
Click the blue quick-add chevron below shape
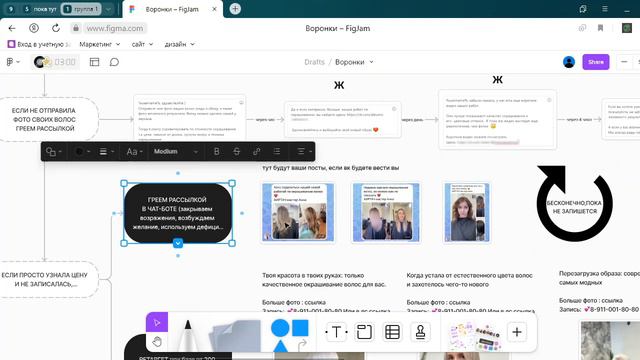(x=178, y=243)
